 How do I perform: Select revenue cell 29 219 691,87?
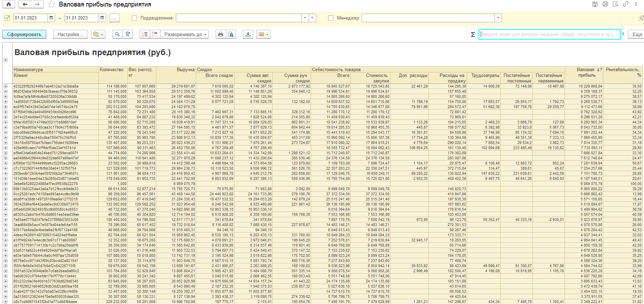[176, 86]
